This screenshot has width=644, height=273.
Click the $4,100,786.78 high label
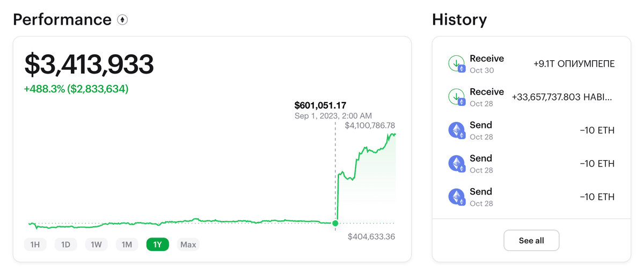coord(370,126)
